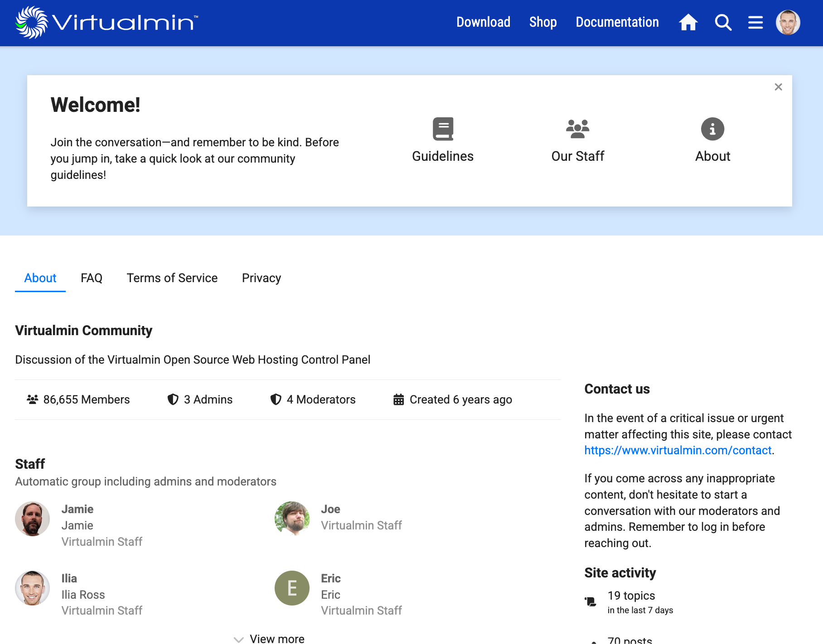Open the hamburger menu
Image resolution: width=823 pixels, height=644 pixels.
tap(755, 22)
